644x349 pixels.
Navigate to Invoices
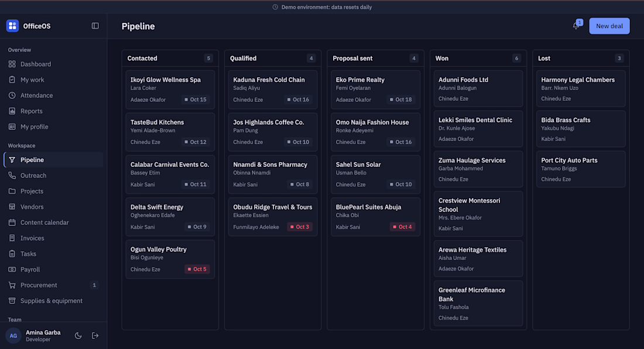point(53,238)
